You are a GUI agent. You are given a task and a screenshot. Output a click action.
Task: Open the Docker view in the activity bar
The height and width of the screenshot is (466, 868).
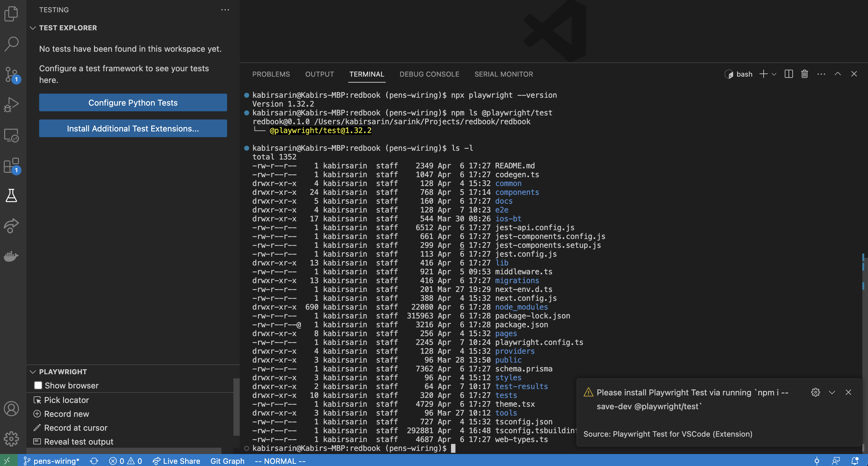coord(11,256)
